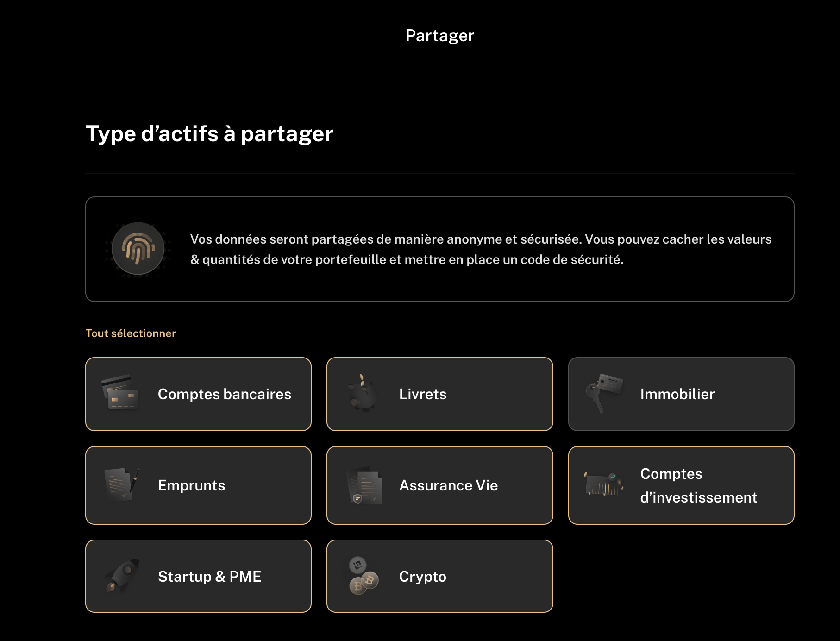This screenshot has width=840, height=641.
Task: Click the Tout sélectionner link
Action: click(131, 333)
